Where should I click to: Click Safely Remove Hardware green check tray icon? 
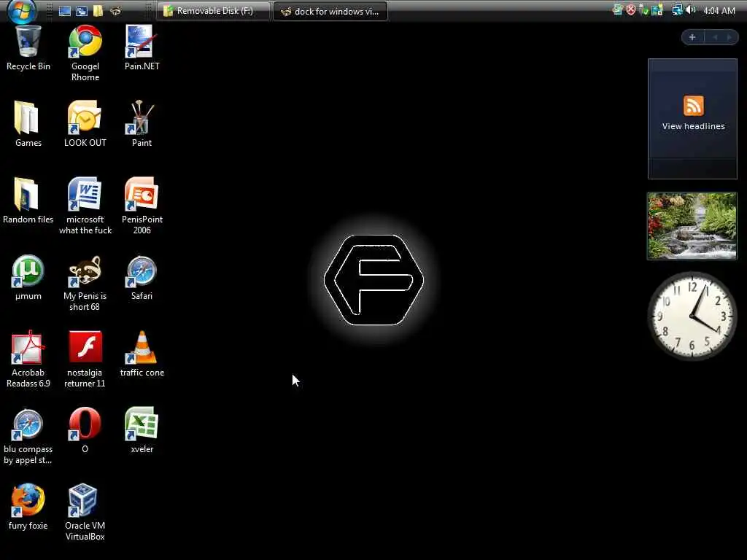coord(643,10)
